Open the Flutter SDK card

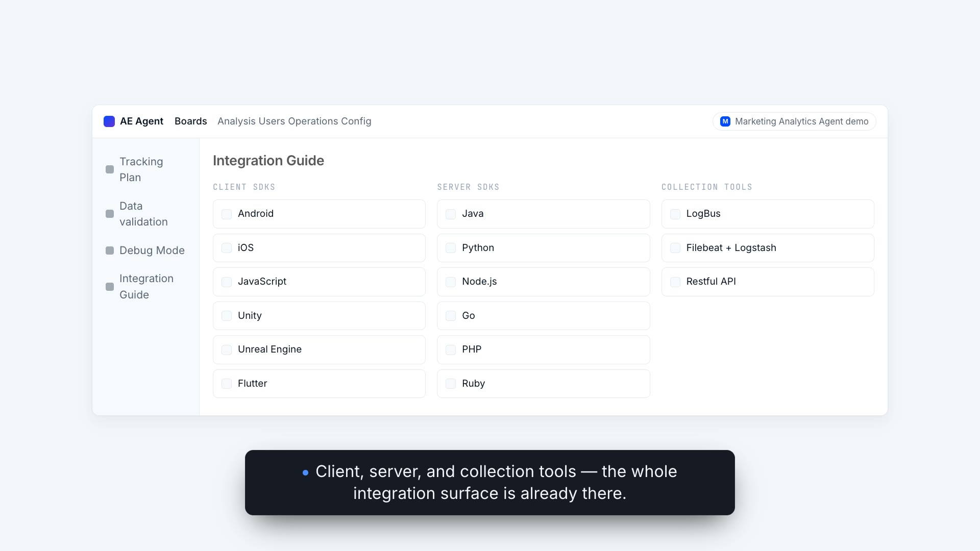coord(319,384)
